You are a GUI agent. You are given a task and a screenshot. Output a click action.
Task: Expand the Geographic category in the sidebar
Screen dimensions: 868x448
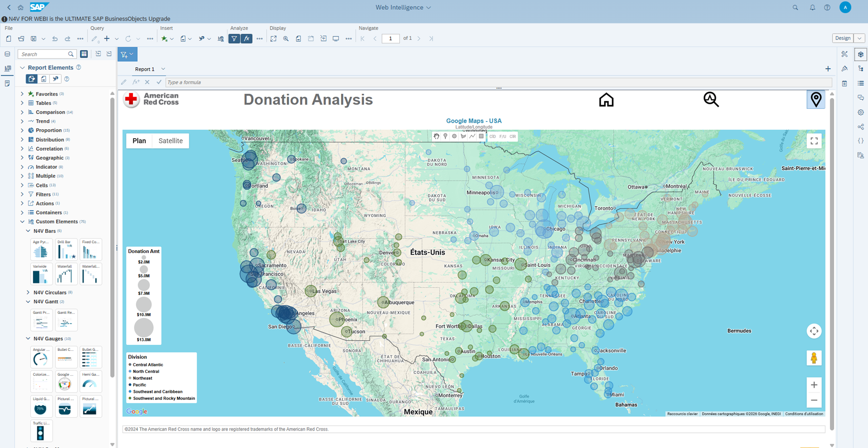23,157
